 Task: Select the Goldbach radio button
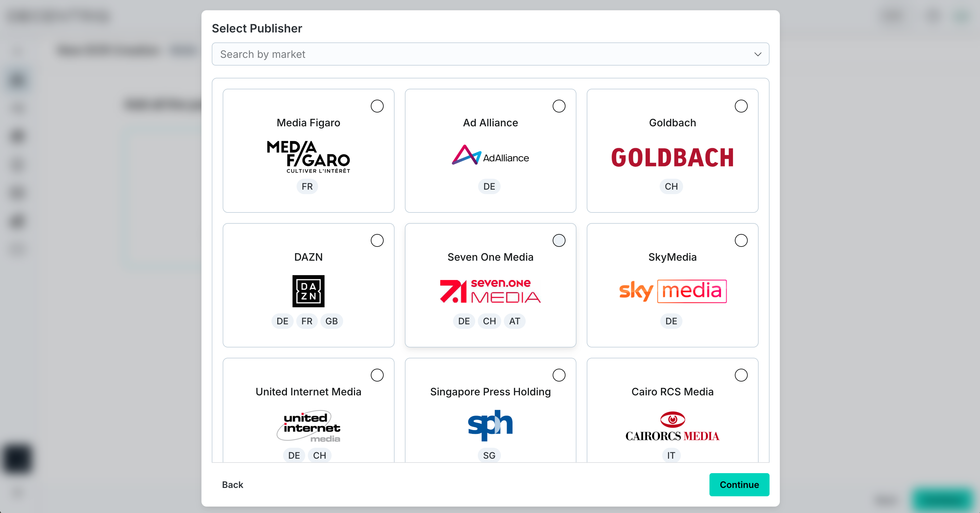tap(741, 106)
